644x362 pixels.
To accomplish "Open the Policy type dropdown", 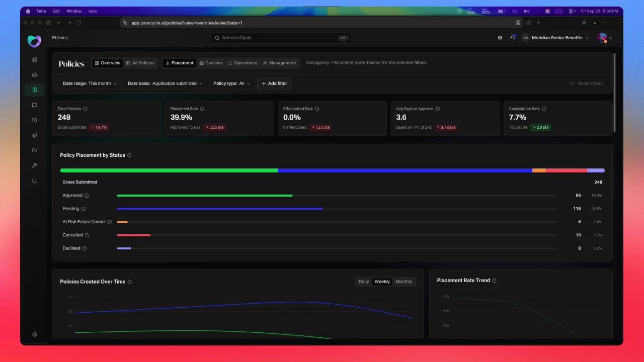I will pyautogui.click(x=232, y=83).
